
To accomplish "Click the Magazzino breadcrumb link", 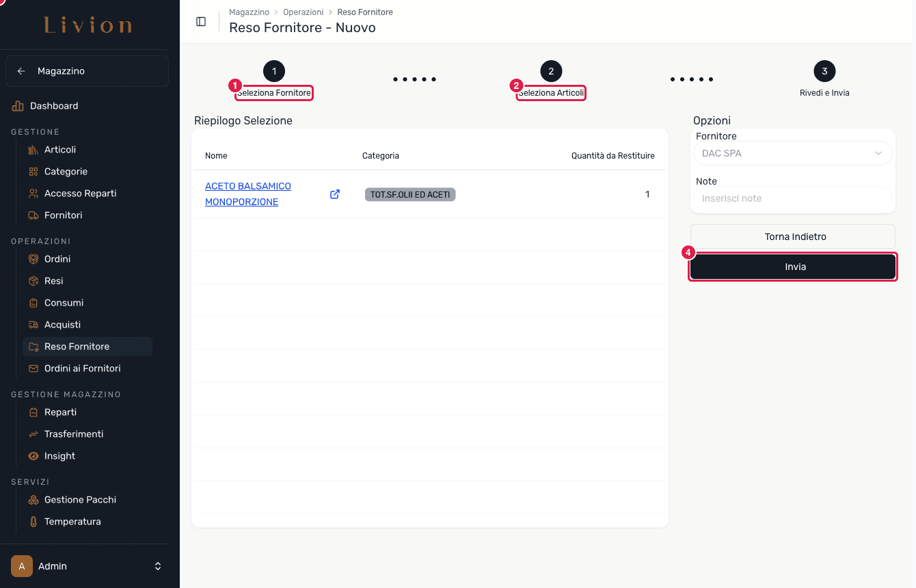I will coord(249,12).
